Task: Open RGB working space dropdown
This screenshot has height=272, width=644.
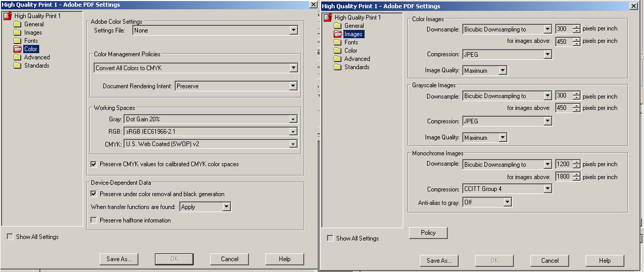Action: click(211, 132)
